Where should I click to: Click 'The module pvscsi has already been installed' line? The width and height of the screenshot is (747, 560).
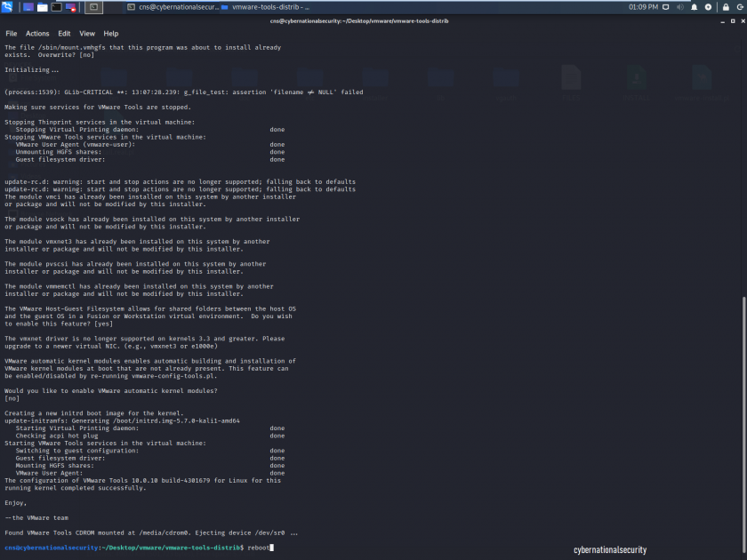pos(135,264)
